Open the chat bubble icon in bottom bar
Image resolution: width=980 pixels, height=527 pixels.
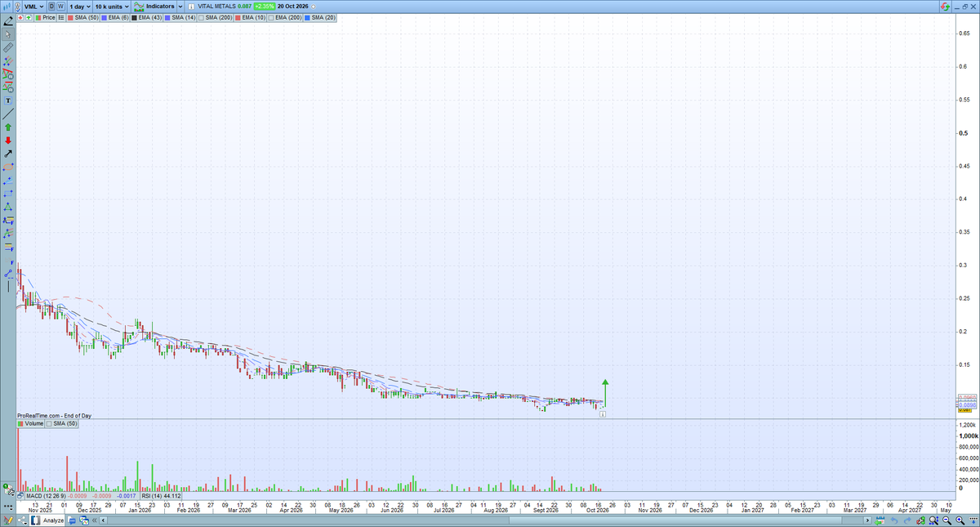(x=72, y=521)
